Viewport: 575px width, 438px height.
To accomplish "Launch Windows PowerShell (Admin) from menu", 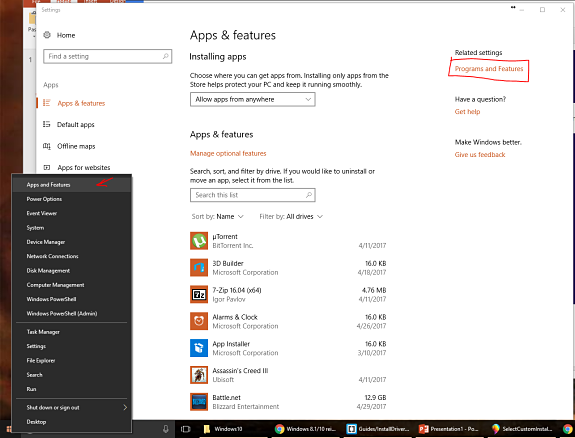I will click(72, 313).
